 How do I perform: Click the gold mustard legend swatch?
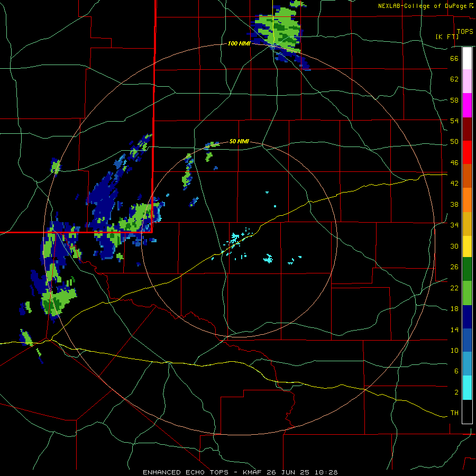point(467,224)
